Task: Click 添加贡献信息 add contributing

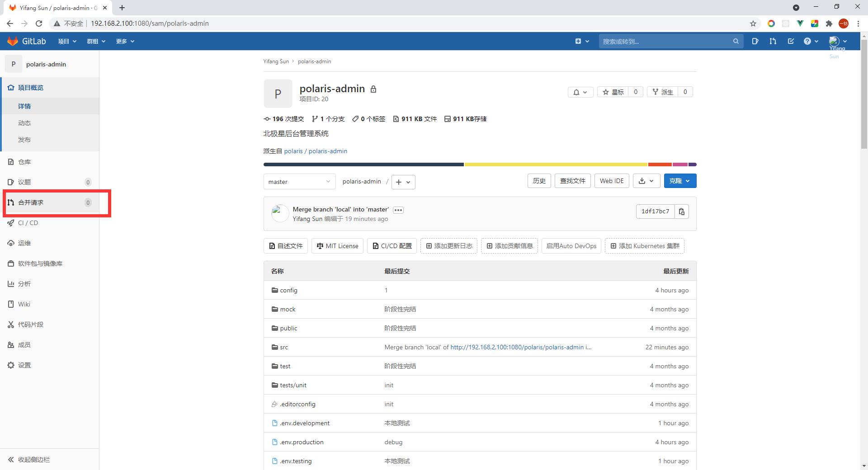Action: point(509,246)
